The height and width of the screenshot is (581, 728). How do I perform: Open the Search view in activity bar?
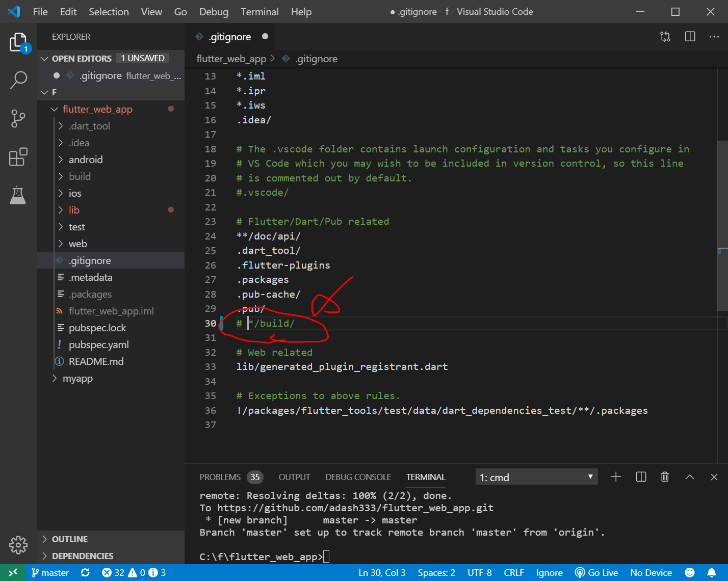(18, 80)
